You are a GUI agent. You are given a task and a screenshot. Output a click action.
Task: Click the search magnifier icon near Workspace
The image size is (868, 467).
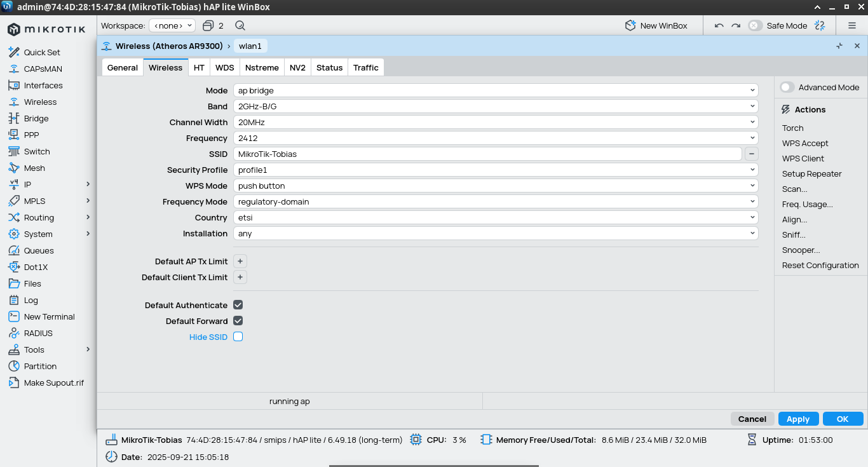point(240,26)
